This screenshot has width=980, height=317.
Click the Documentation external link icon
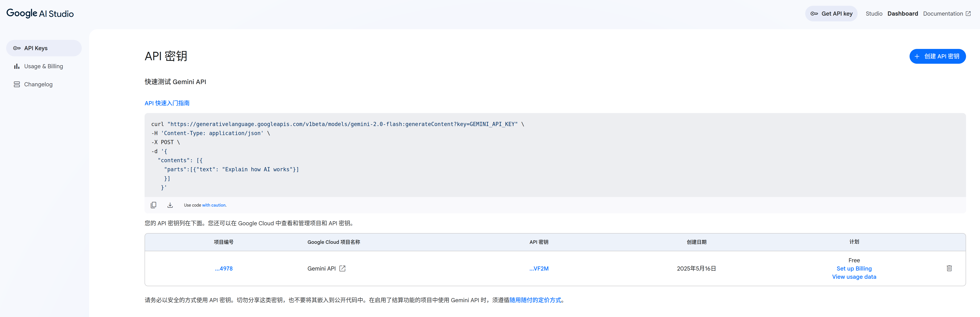(968, 14)
